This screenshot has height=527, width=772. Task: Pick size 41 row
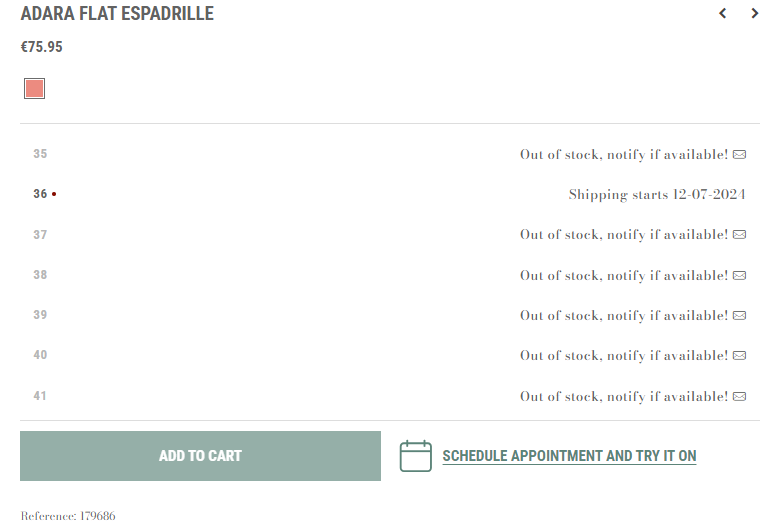(x=389, y=396)
